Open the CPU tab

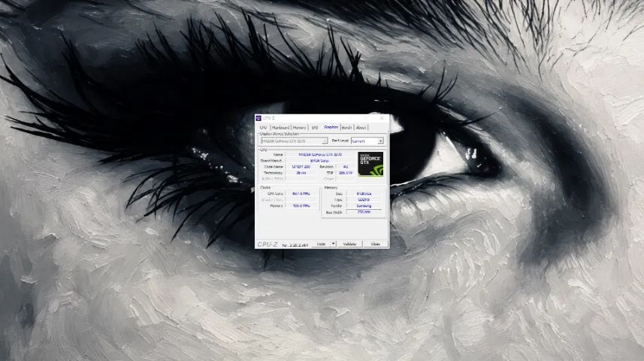click(263, 128)
